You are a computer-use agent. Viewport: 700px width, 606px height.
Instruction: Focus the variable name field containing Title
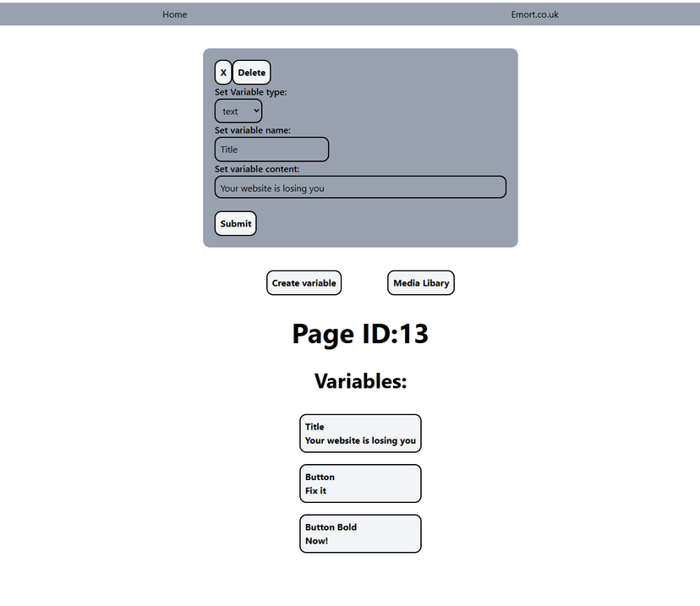click(x=271, y=150)
